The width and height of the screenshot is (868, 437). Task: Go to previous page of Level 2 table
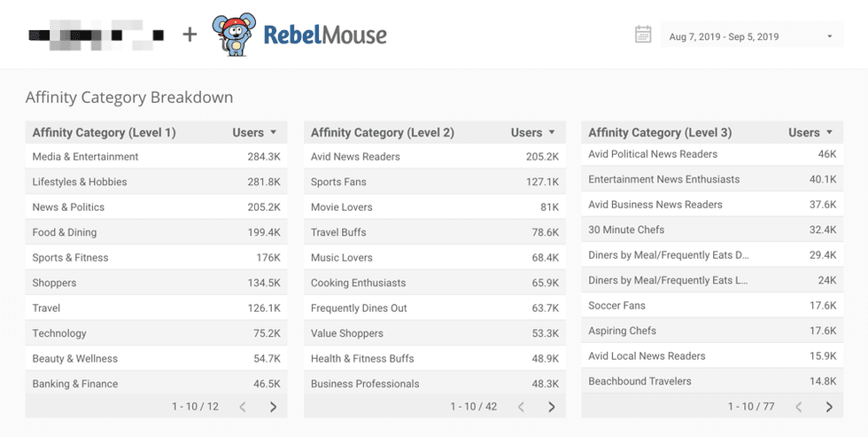(x=521, y=407)
